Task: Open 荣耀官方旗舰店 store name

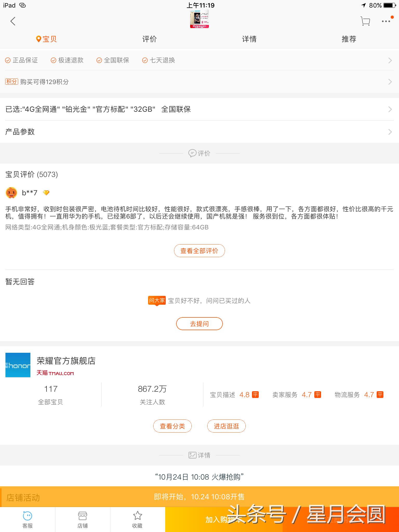Action: [x=66, y=361]
